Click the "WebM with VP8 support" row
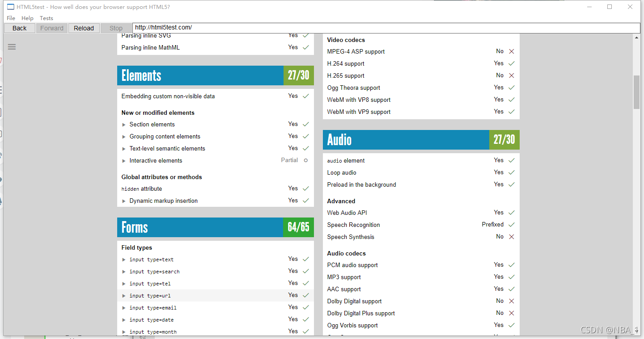644x339 pixels. (x=421, y=100)
